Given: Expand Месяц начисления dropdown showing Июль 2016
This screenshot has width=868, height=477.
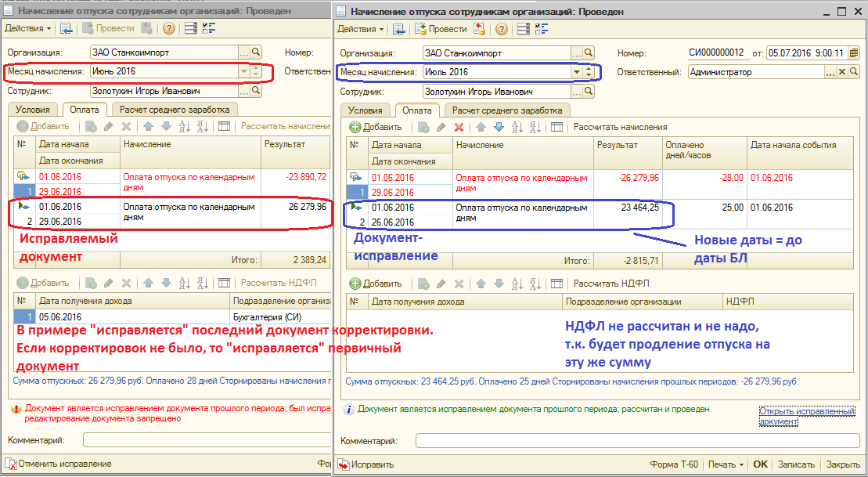Looking at the screenshot, I should [x=577, y=72].
